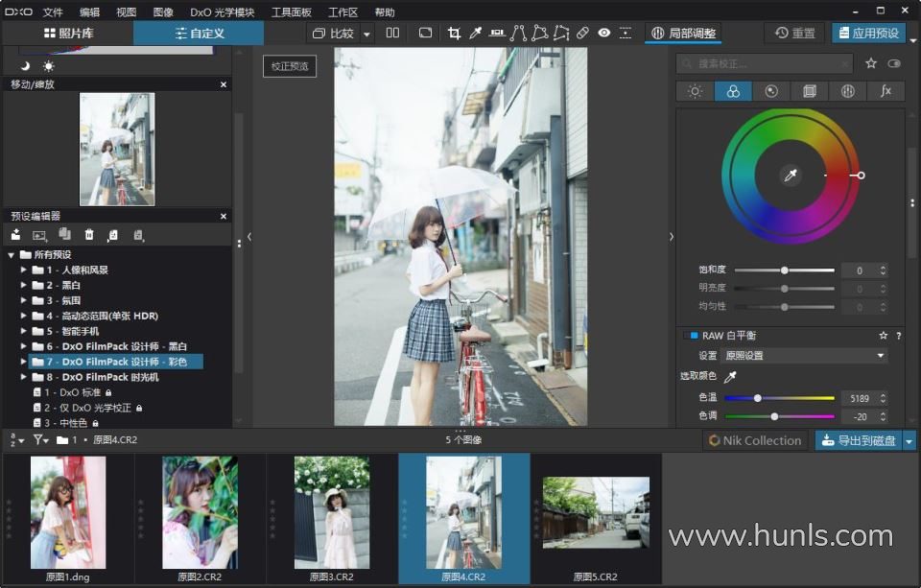The height and width of the screenshot is (588, 921).
Task: Switch to the 照片库 tab
Action: pos(67,34)
